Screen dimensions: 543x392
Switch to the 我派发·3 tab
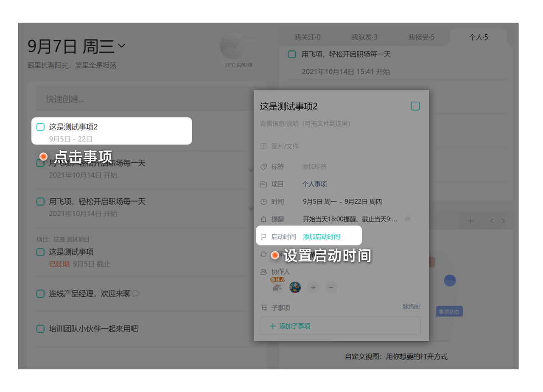click(364, 37)
